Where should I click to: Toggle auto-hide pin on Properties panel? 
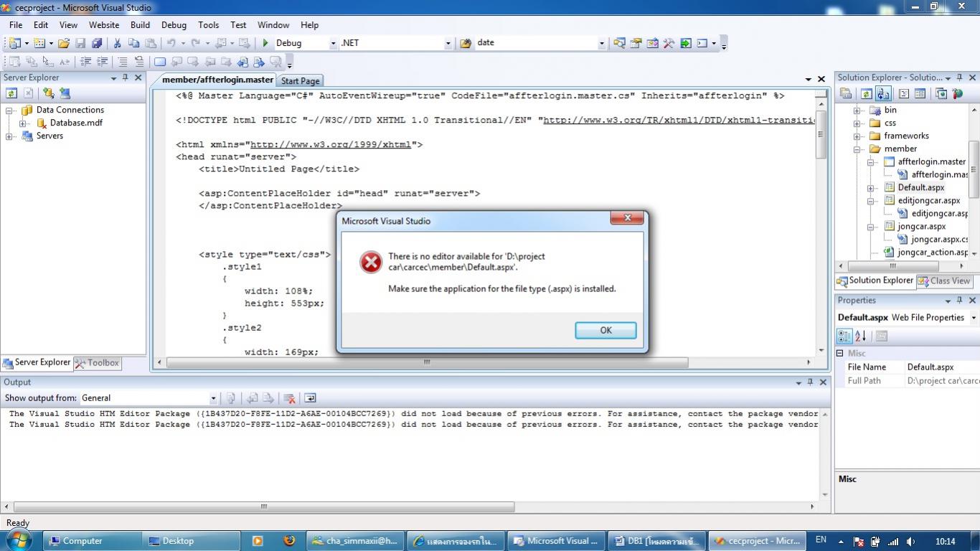960,301
